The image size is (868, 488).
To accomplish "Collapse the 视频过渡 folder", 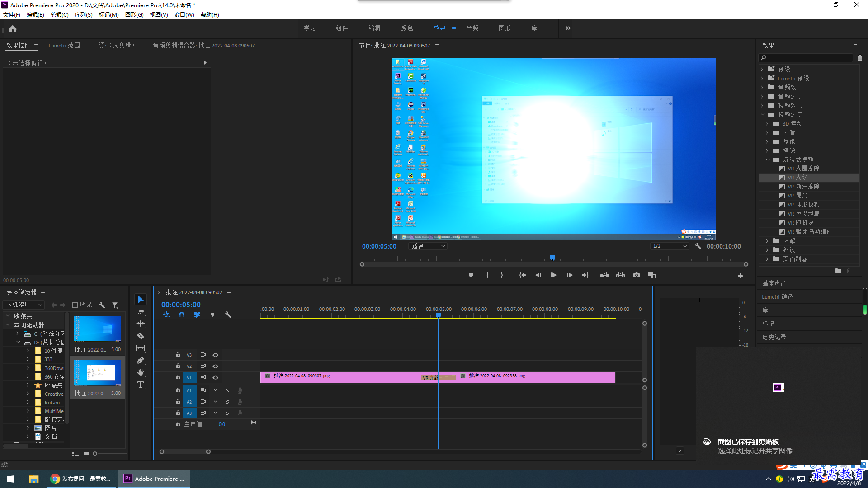I will (x=763, y=114).
